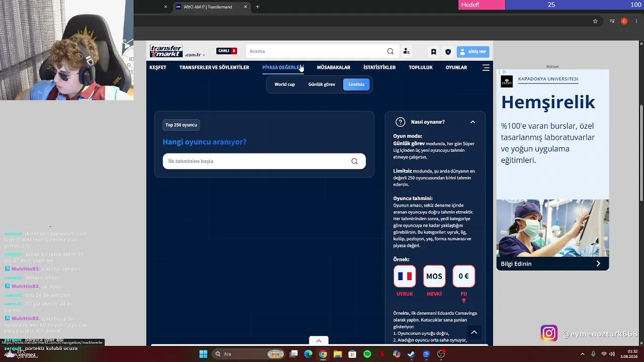Click the GİRİŞ YAP login button

pyautogui.click(x=473, y=51)
